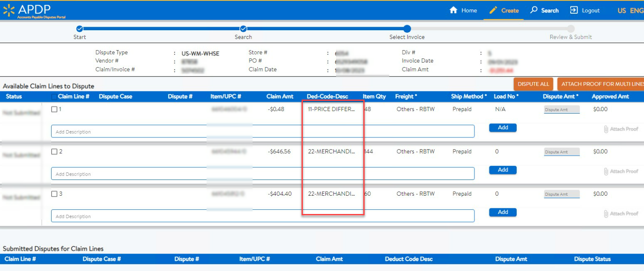Click the Review & Submit step on the progress bar
Screen dimensions: 644x271
(x=570, y=29)
